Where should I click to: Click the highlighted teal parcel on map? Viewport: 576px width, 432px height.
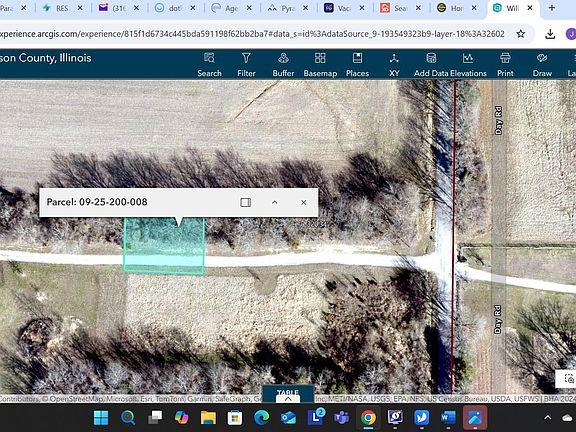coord(164,246)
